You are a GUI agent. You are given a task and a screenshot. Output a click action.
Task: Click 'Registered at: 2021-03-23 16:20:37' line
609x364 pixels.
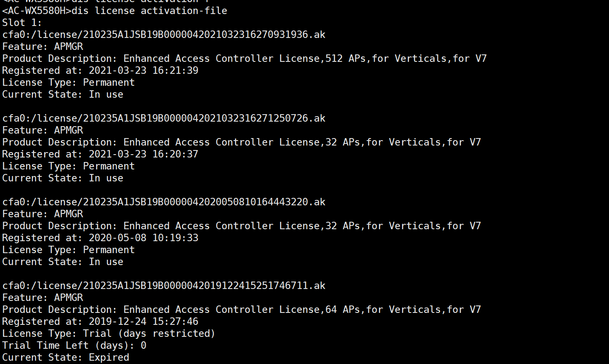(100, 154)
